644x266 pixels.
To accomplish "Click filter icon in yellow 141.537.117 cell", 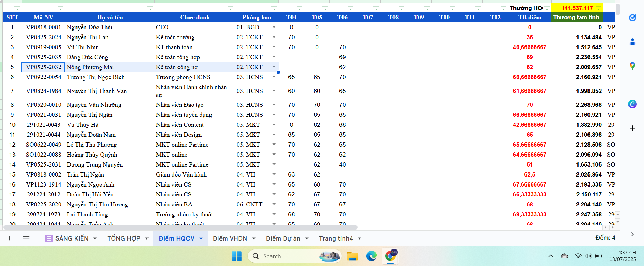I will pyautogui.click(x=599, y=8).
